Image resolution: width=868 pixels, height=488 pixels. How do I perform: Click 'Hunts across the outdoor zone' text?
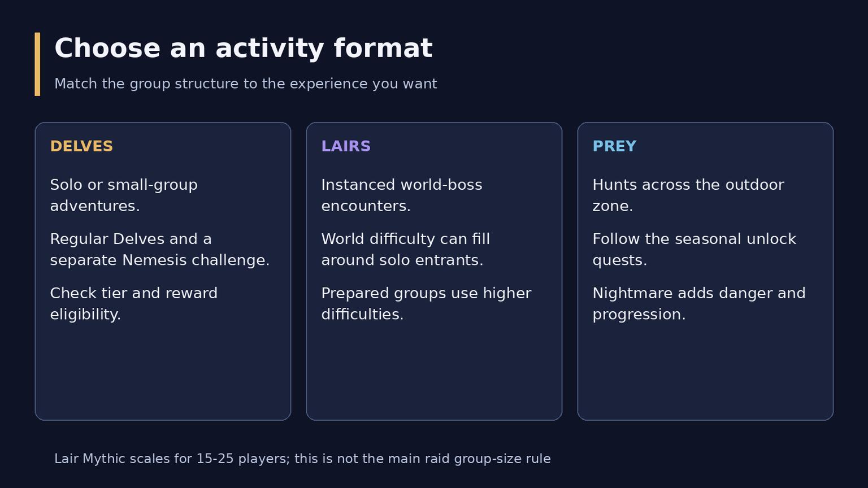(x=688, y=195)
